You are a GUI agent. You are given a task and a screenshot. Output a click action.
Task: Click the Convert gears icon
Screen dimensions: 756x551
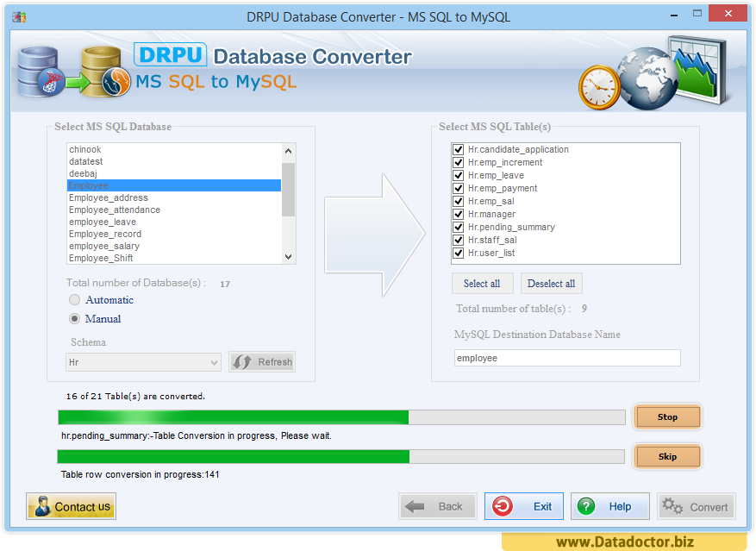click(x=672, y=507)
